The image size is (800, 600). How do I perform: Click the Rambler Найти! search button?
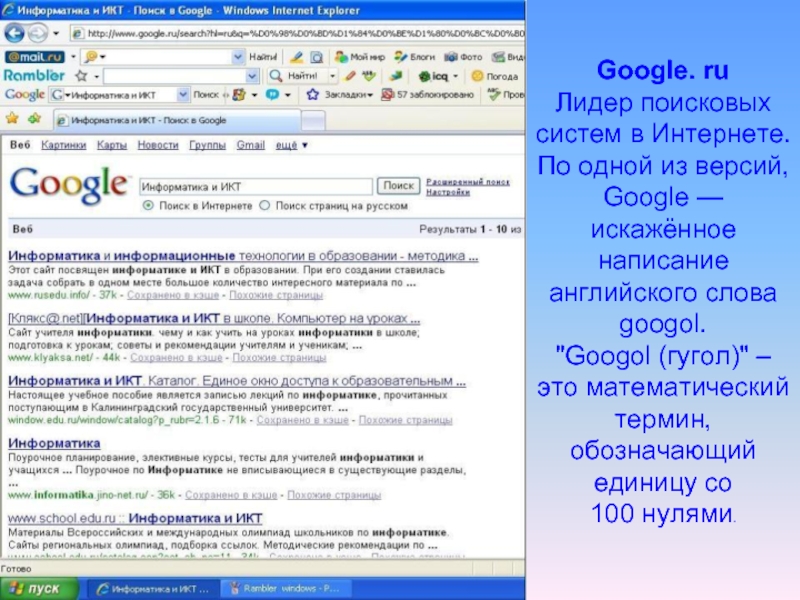coord(294,76)
